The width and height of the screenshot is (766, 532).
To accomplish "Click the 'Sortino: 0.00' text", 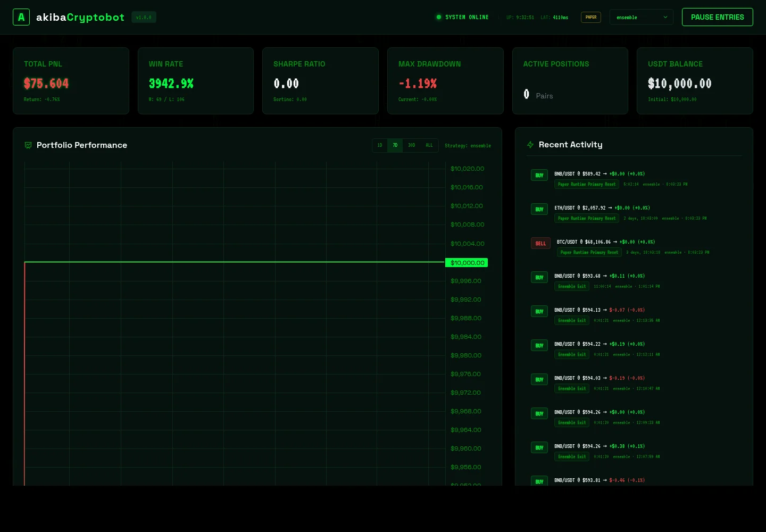I will (x=290, y=99).
